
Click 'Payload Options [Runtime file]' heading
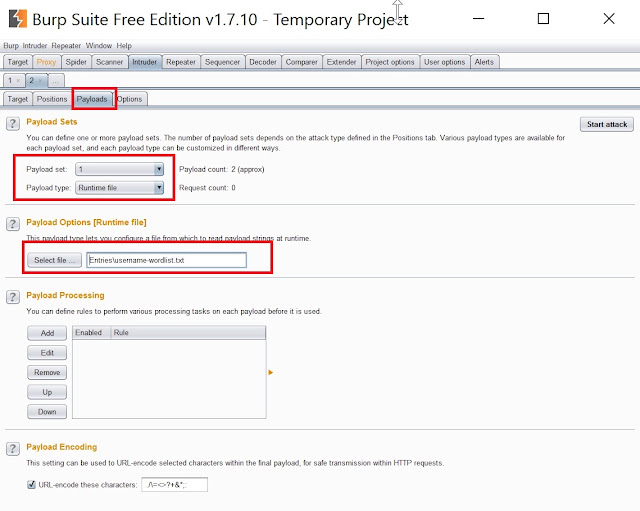click(86, 222)
